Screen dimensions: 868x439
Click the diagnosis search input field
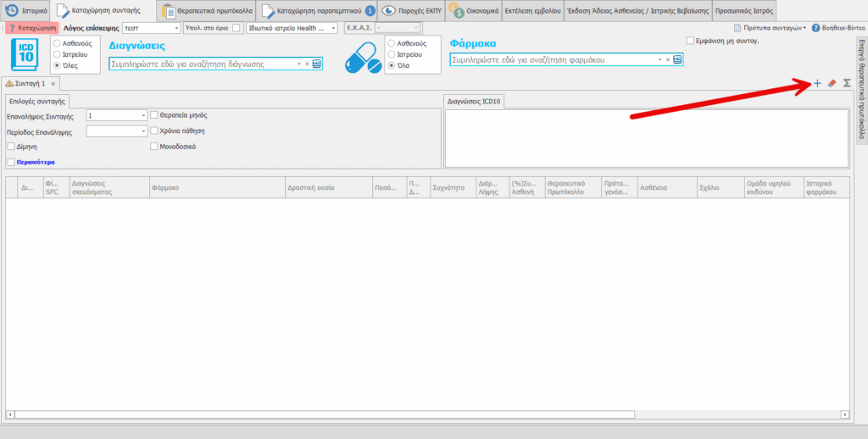(x=203, y=64)
